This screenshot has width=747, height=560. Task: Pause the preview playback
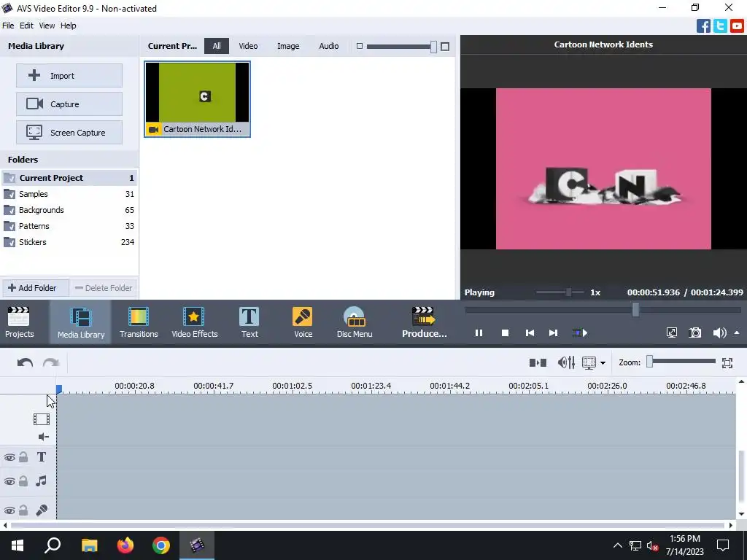pos(479,332)
